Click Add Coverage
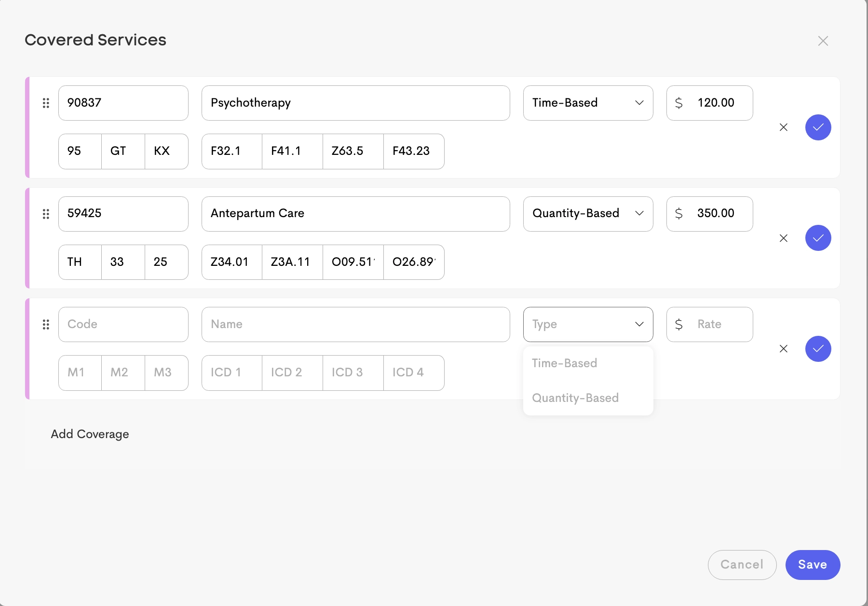868x606 pixels. 90,434
